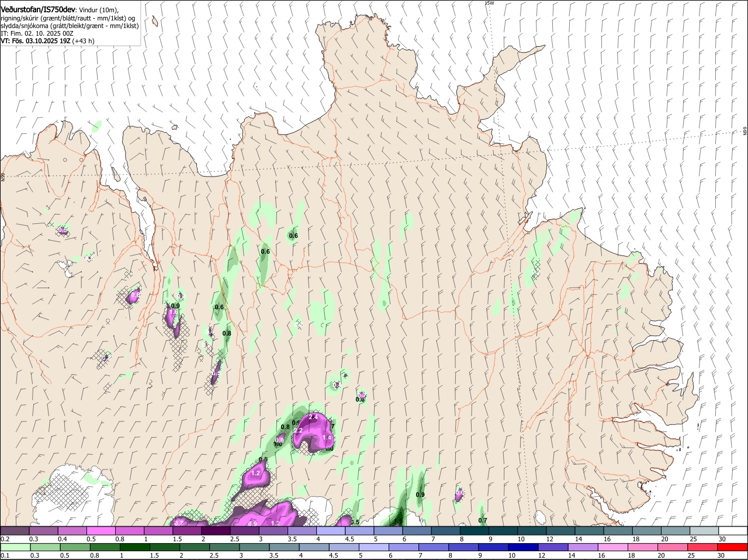The height and width of the screenshot is (560, 748).
Task: Click the '0.2' label on the upper legend
Action: click(5, 539)
